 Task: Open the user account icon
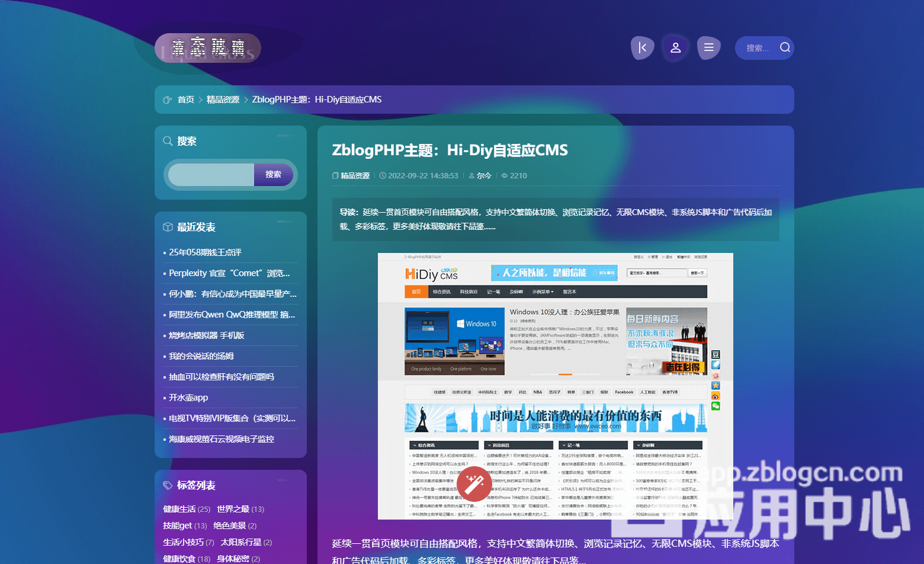click(x=675, y=47)
